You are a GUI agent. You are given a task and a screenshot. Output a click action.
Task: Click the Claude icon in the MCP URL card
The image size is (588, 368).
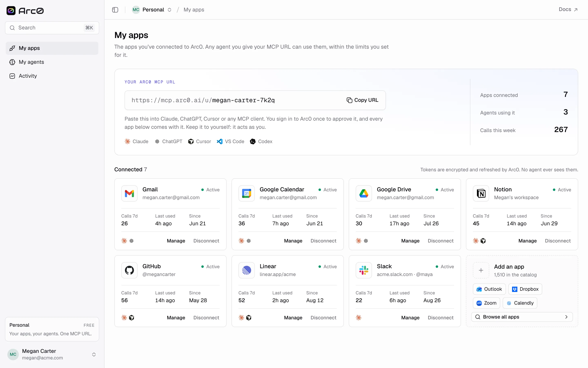[x=127, y=141]
